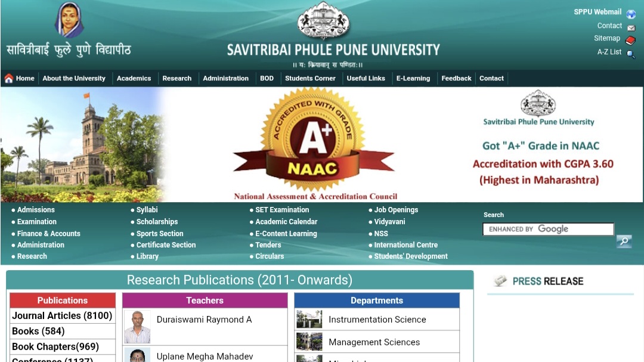Image resolution: width=644 pixels, height=362 pixels.
Task: Open Administration menu in navbar
Action: click(x=225, y=78)
